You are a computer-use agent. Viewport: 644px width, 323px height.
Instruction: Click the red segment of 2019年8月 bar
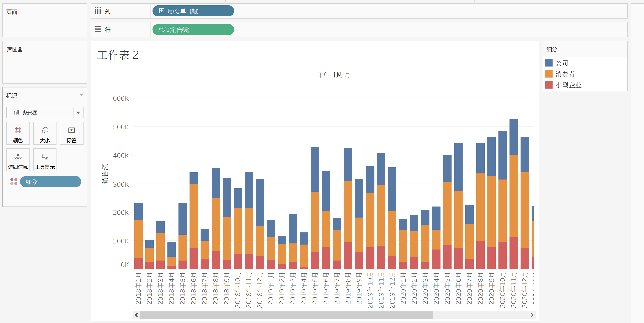pyautogui.click(x=348, y=256)
